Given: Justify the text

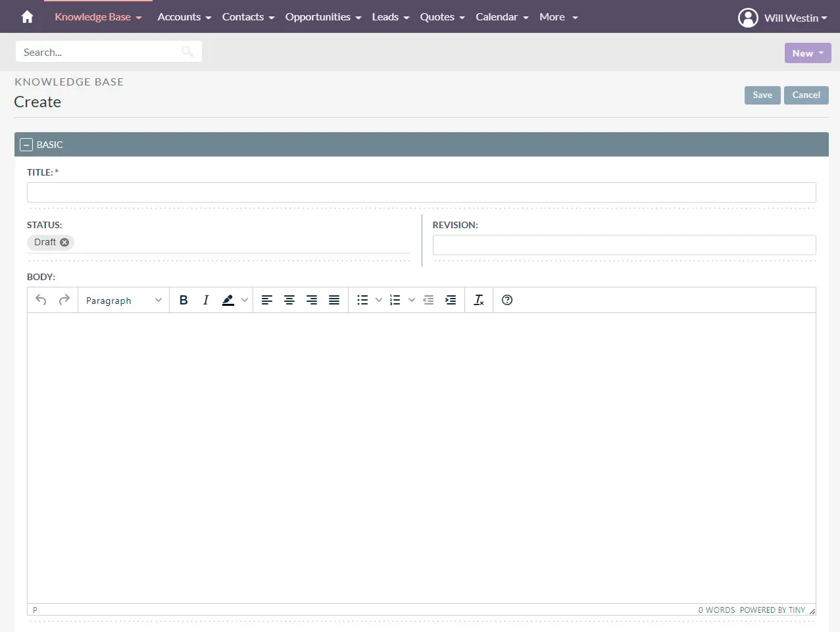Looking at the screenshot, I should coord(334,300).
